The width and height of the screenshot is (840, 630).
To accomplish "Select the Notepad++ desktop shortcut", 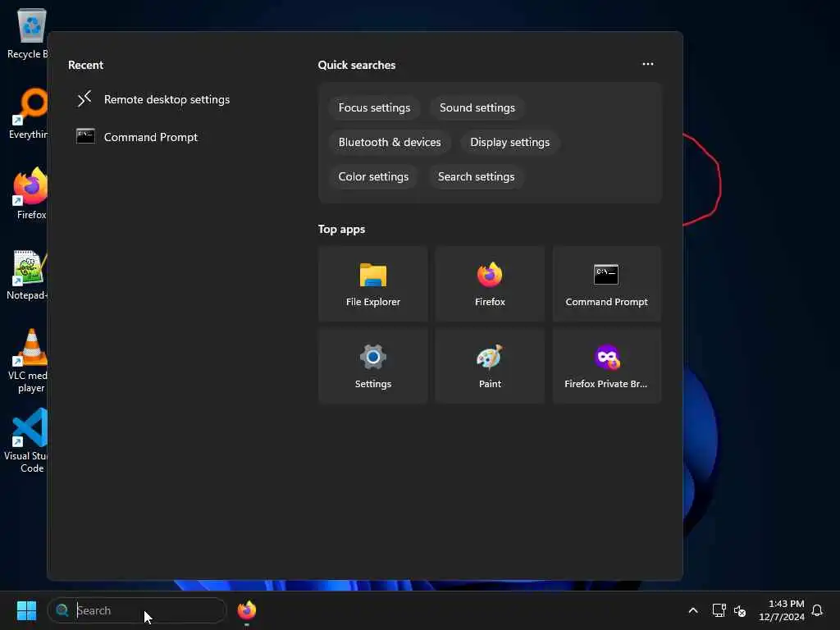I will [28, 274].
